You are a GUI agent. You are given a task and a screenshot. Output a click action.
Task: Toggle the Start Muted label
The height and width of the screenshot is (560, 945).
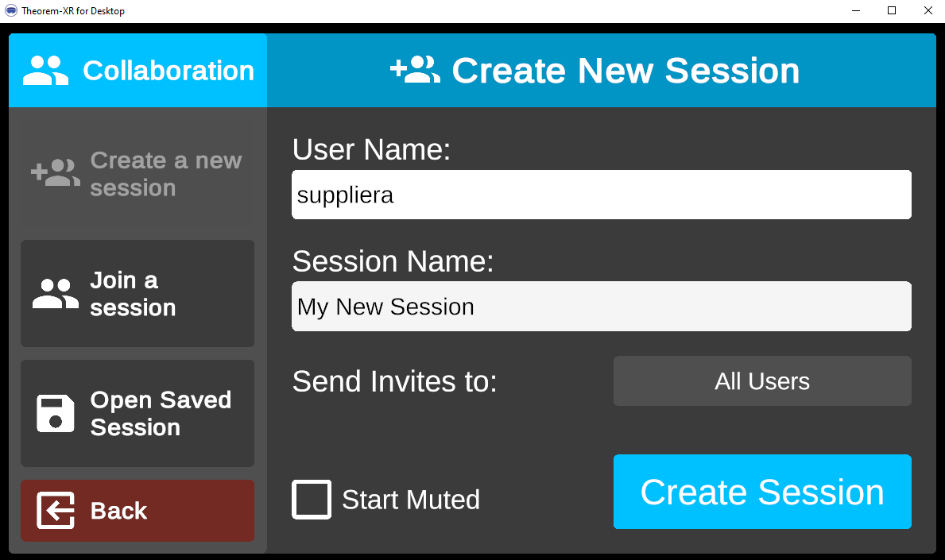[410, 500]
